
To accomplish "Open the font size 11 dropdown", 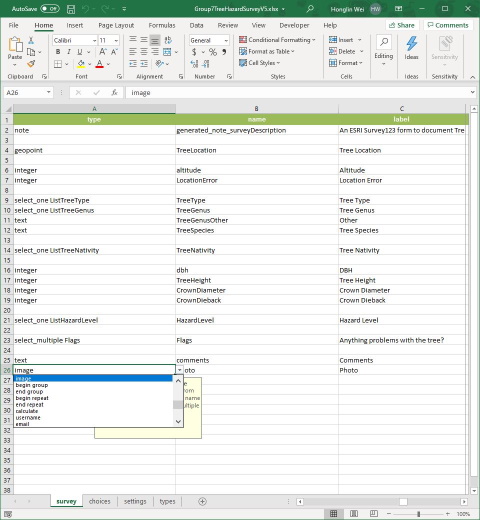I will 116,40.
